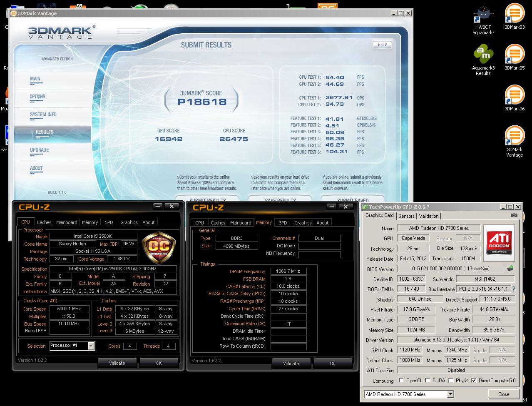Click the Subvendor MSI (1462) field
532x406 pixels.
485,279
